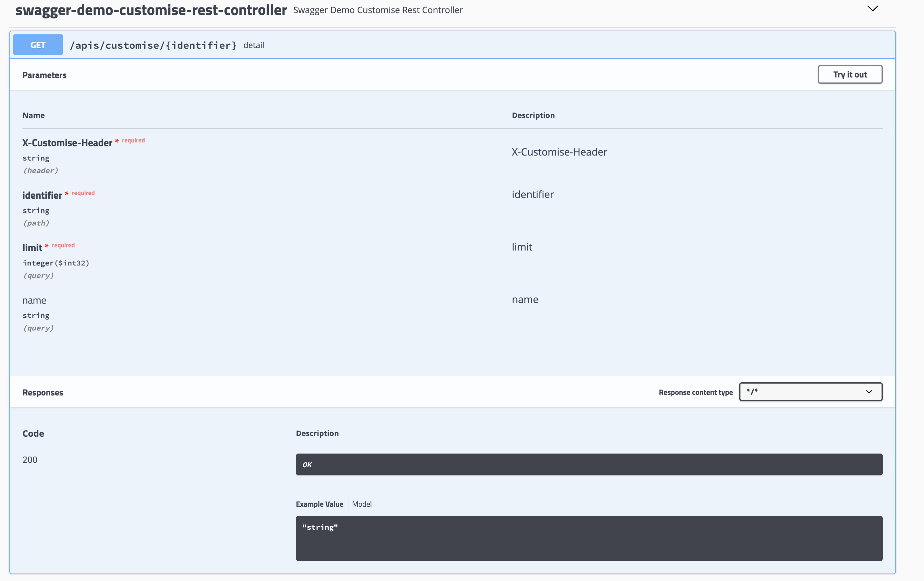Click the /apis/customise/{identifier} endpoint path
The height and width of the screenshot is (581, 924).
click(x=153, y=45)
